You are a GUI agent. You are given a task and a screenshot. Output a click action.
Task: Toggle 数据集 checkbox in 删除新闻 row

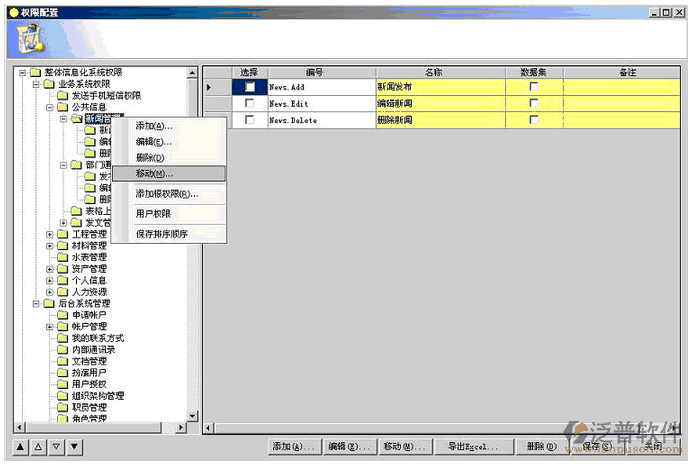click(x=534, y=119)
